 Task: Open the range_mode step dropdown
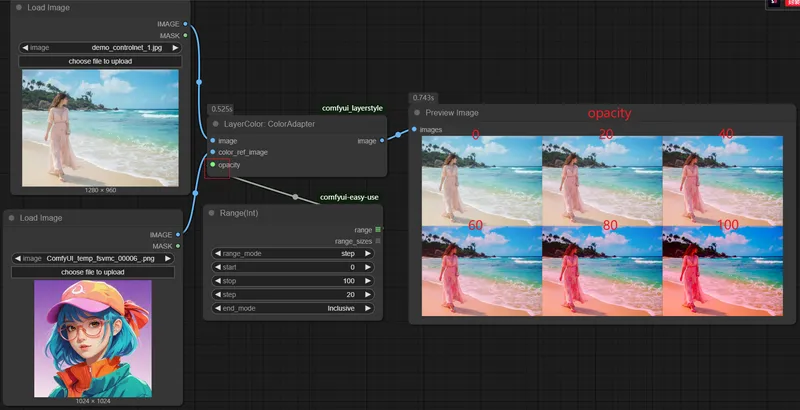pos(293,254)
